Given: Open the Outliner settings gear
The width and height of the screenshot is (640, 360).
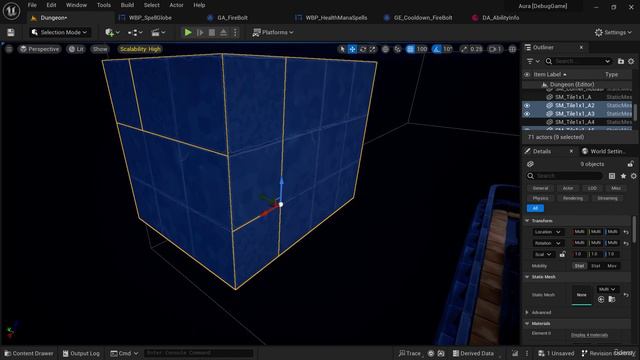Looking at the screenshot, I should [x=631, y=61].
